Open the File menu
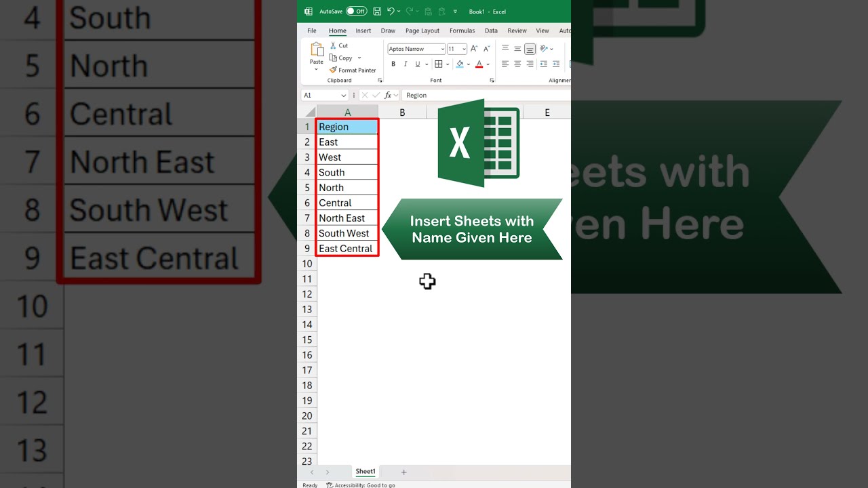The width and height of the screenshot is (868, 488). (x=312, y=30)
